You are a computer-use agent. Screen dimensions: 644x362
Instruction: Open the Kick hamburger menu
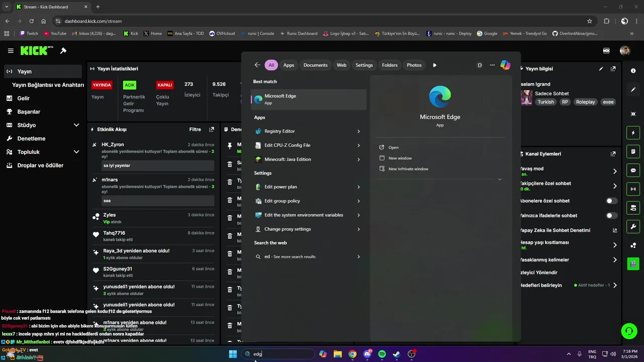click(x=11, y=51)
